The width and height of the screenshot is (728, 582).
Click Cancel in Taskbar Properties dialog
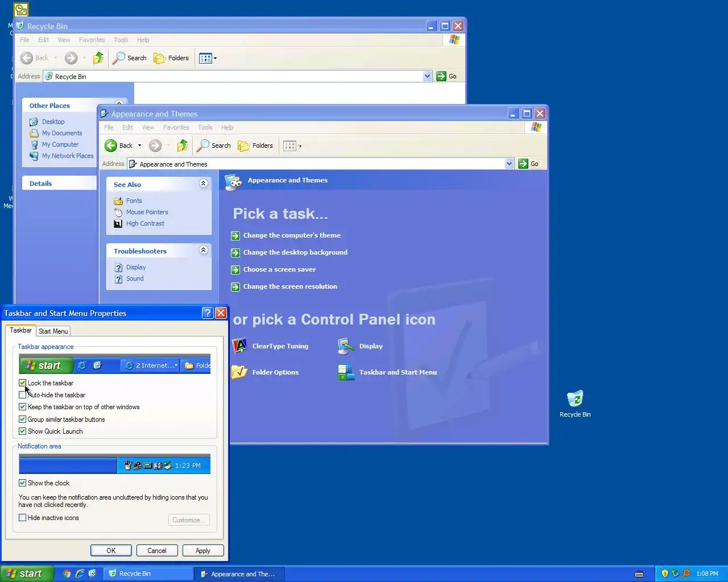157,551
